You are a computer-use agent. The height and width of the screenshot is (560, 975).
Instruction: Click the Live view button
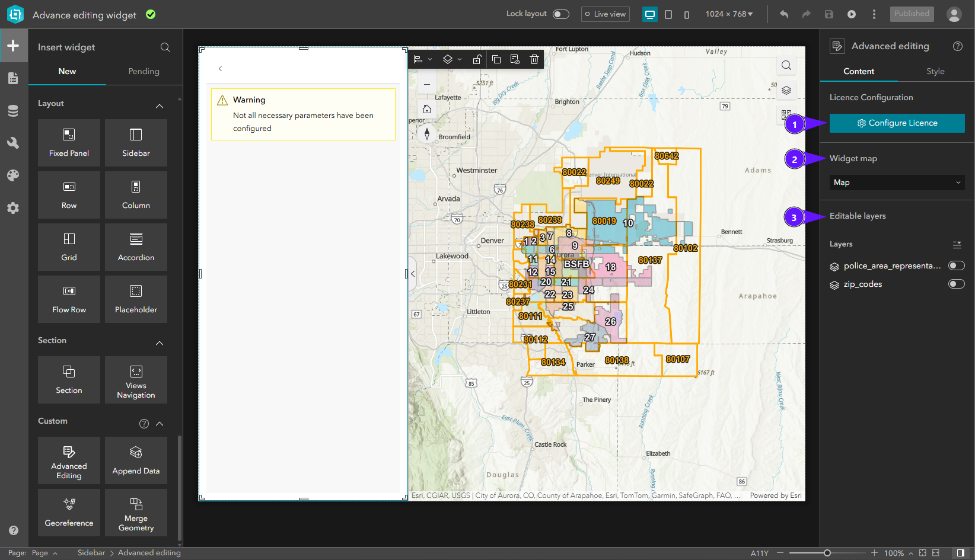(605, 14)
